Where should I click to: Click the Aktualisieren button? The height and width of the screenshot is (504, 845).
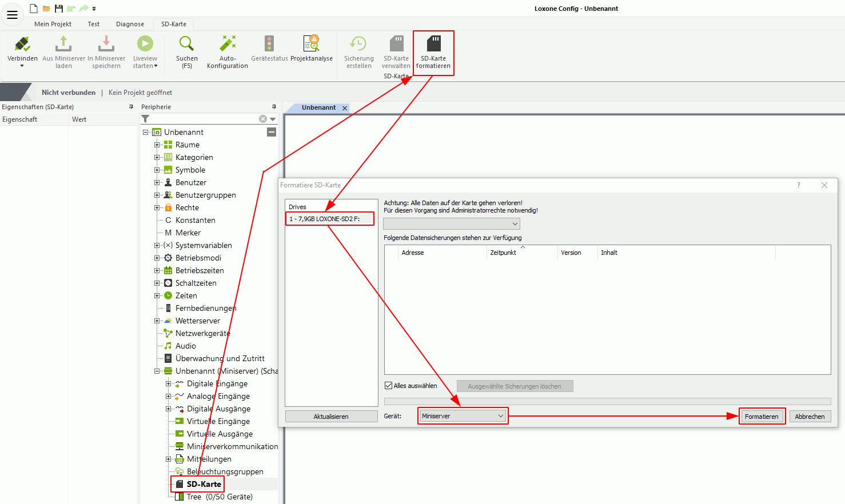tap(331, 417)
